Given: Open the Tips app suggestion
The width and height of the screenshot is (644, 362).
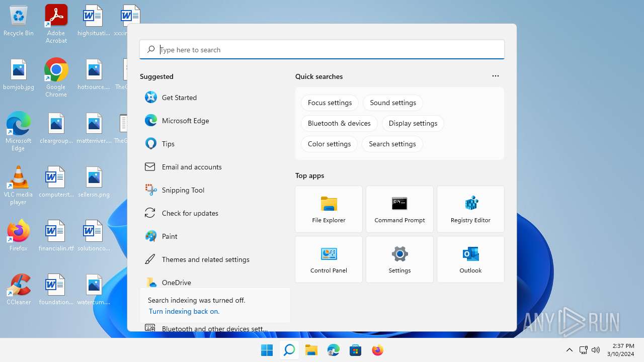Looking at the screenshot, I should click(215, 144).
